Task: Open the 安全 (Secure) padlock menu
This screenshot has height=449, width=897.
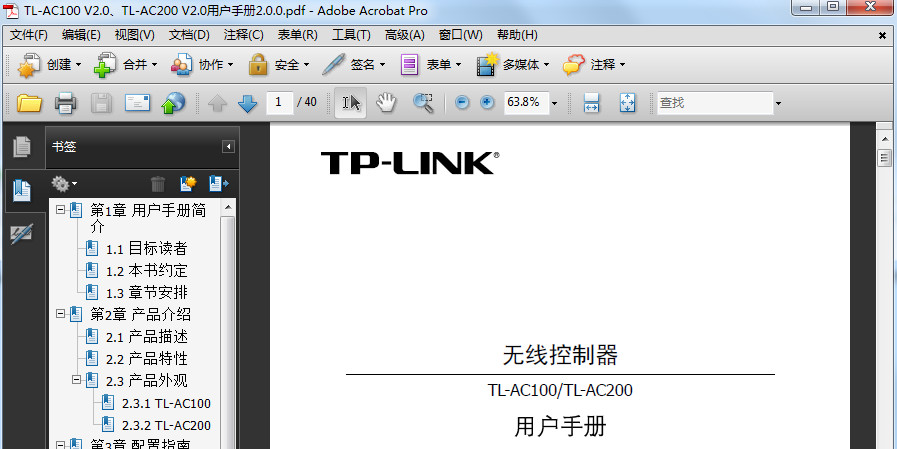Action: pyautogui.click(x=279, y=65)
